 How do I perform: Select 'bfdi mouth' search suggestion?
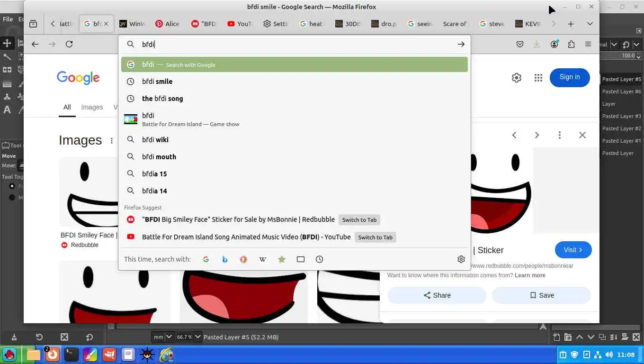point(295,157)
